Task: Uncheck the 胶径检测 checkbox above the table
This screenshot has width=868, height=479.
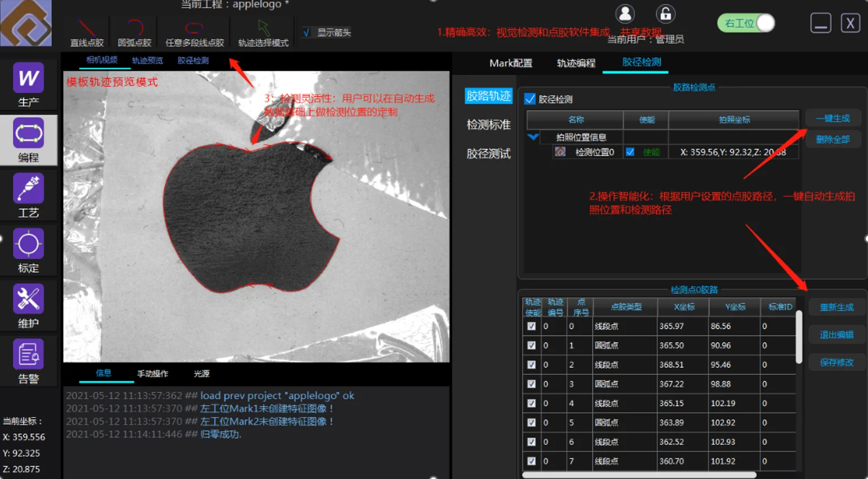Action: point(530,99)
